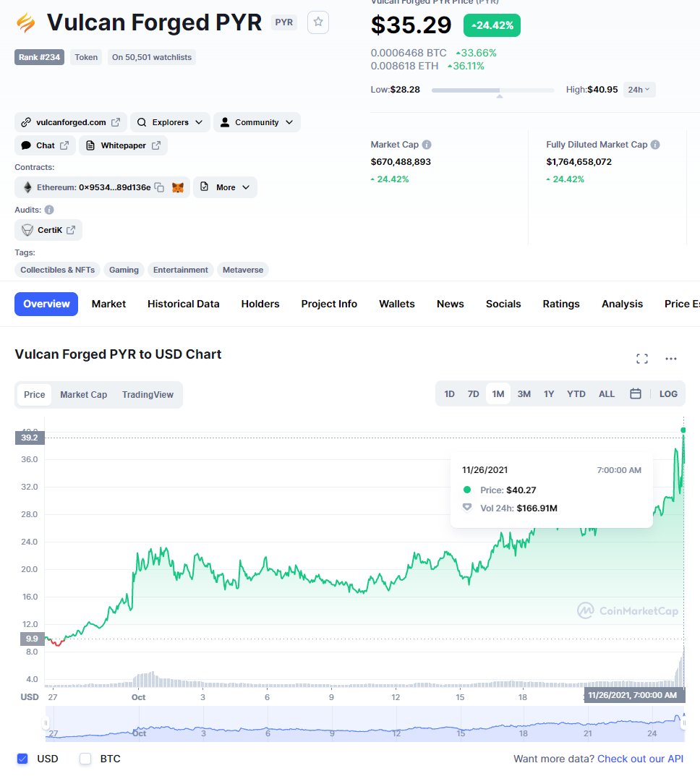
Task: Click the Whitepaper document icon
Action: click(x=90, y=145)
